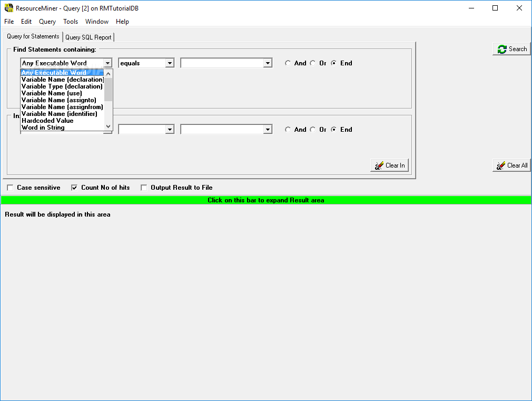The image size is (532, 401).
Task: Select the And radio in Find Statements row
Action: 288,63
